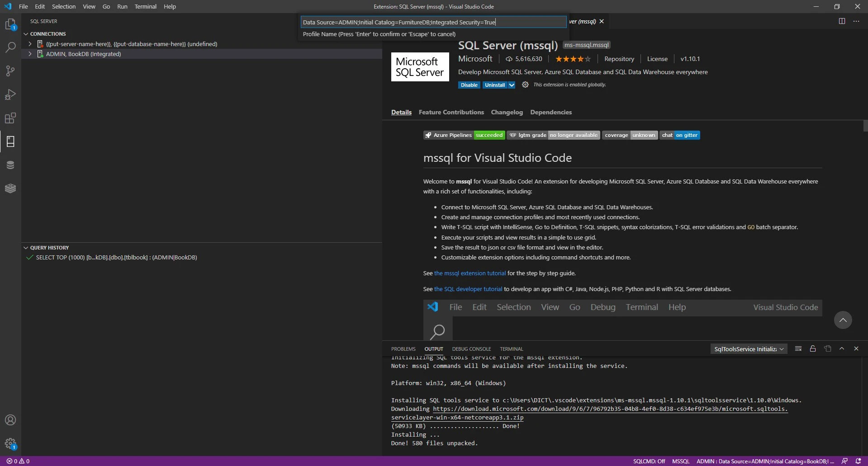
Task: Click the SQL Server activity bar icon
Action: click(x=10, y=141)
